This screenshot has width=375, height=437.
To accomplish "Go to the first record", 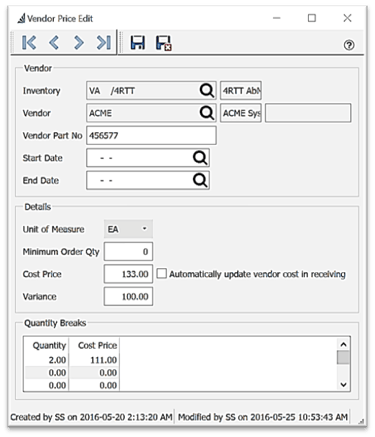I will [29, 43].
